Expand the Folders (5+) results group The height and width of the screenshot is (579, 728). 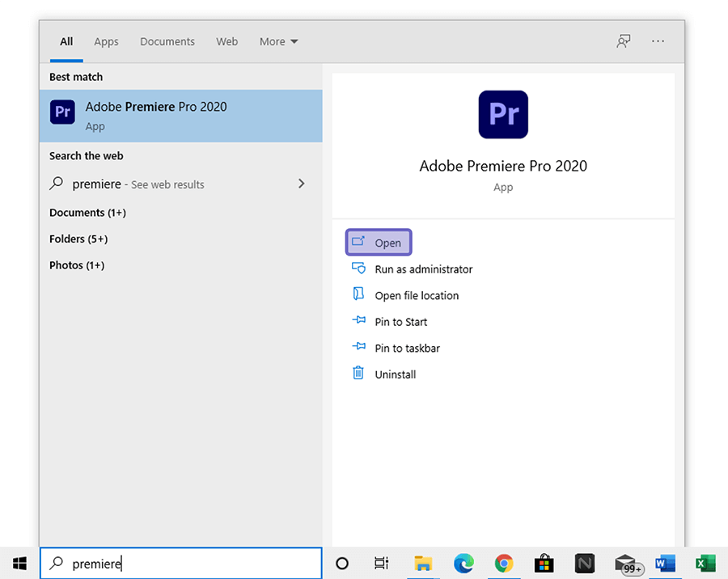click(78, 239)
